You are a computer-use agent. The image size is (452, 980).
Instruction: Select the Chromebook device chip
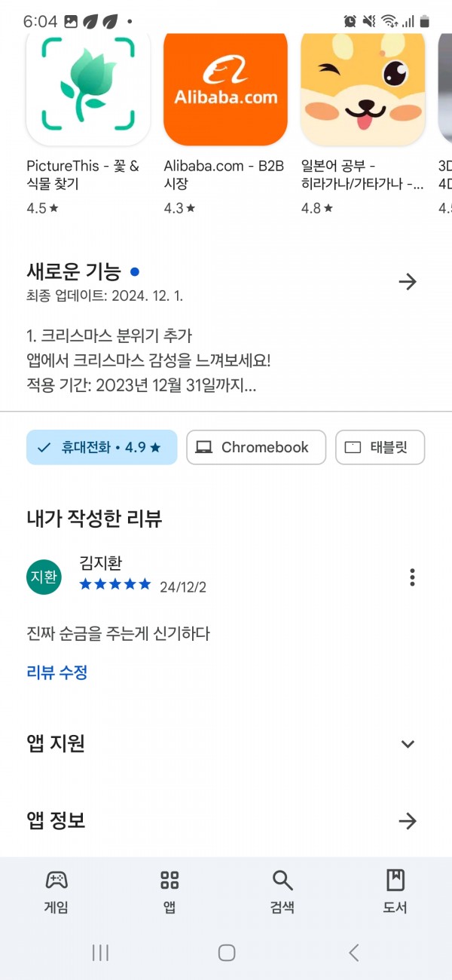pyautogui.click(x=256, y=447)
